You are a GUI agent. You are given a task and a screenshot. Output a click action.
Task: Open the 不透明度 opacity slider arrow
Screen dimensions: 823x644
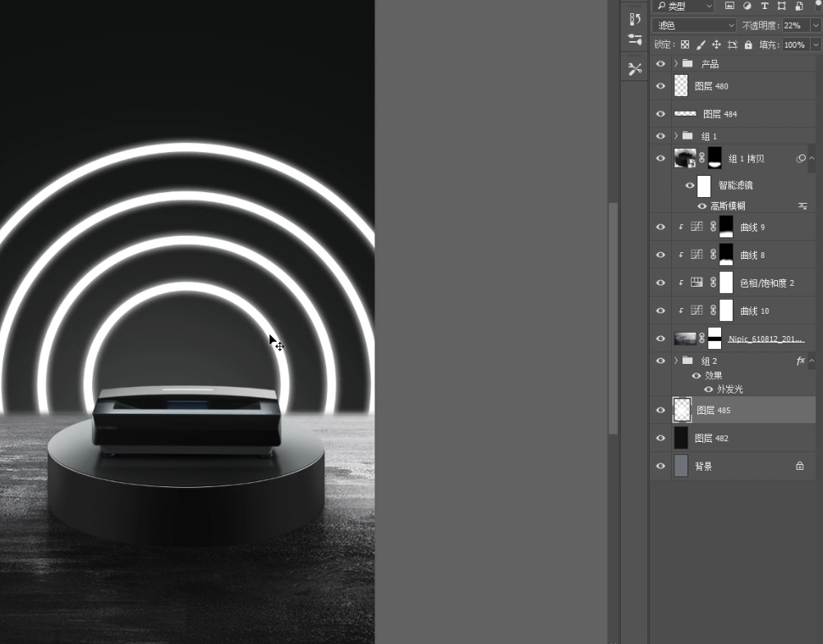click(x=816, y=25)
